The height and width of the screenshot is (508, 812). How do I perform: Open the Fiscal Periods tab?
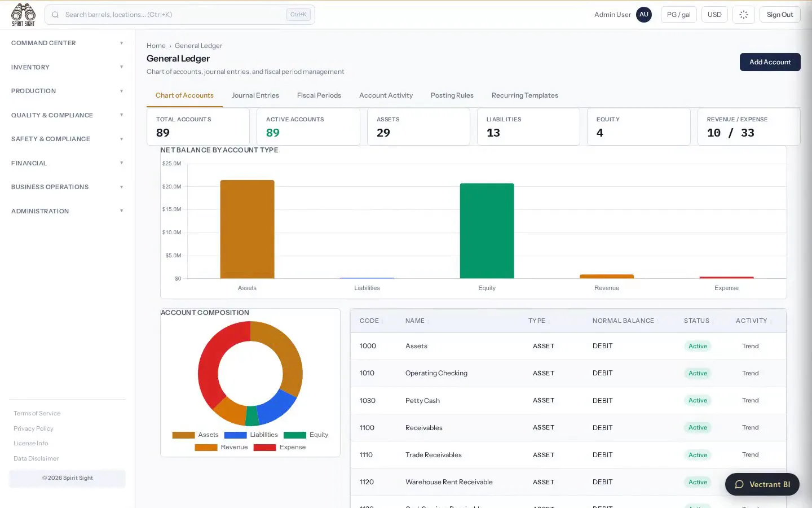point(319,95)
